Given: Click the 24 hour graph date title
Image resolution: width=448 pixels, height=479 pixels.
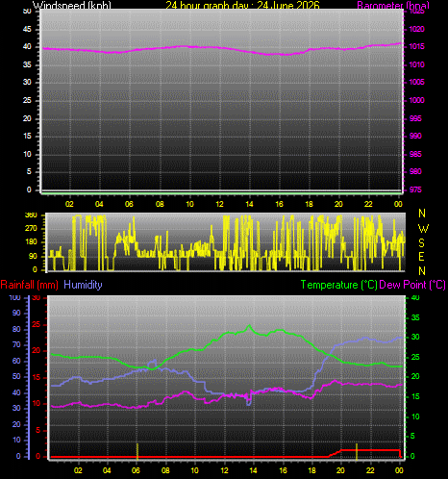Looking at the screenshot, I should click(x=242, y=5).
